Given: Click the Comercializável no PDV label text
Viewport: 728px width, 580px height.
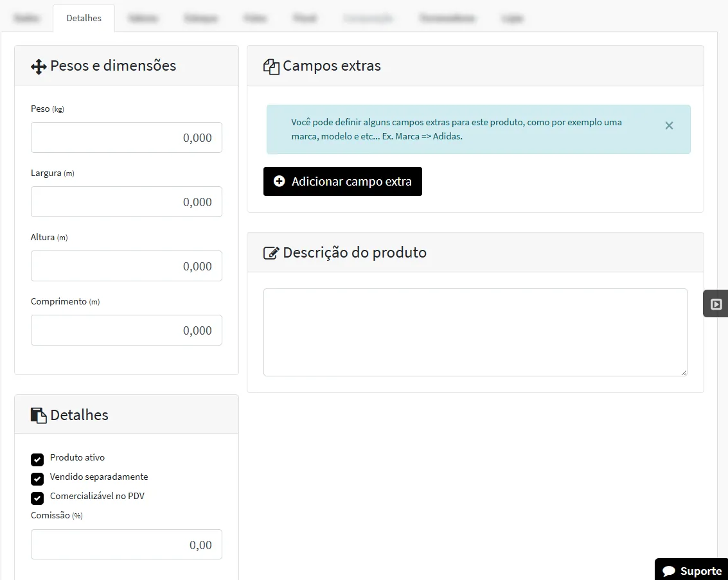Looking at the screenshot, I should [97, 496].
